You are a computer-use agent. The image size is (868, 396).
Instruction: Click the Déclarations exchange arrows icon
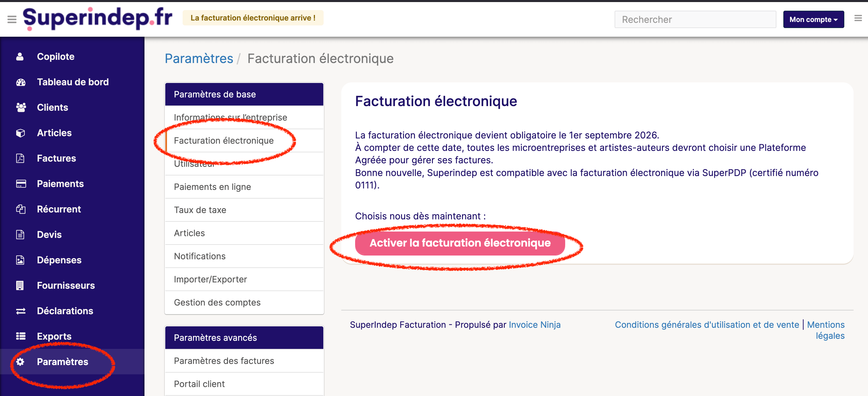pyautogui.click(x=21, y=311)
